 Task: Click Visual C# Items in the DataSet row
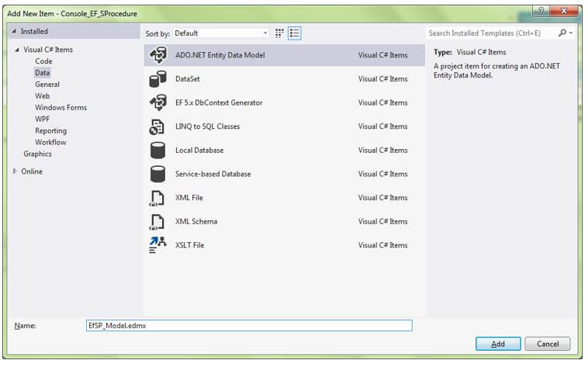point(382,79)
